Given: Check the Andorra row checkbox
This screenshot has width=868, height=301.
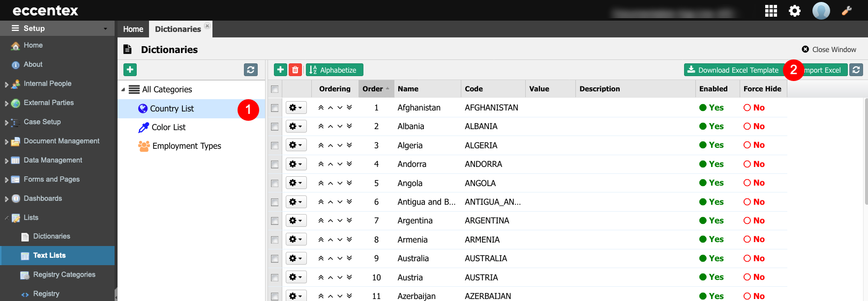Looking at the screenshot, I should 274,164.
